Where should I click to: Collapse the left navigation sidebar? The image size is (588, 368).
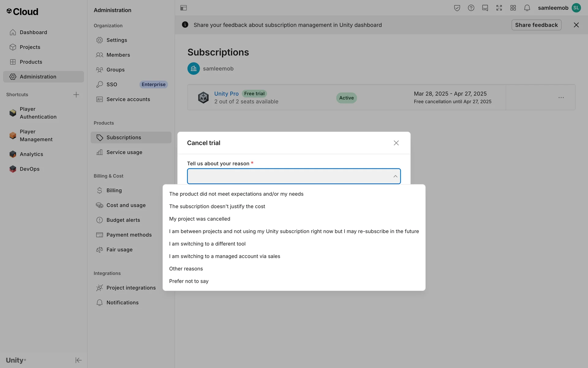click(78, 360)
